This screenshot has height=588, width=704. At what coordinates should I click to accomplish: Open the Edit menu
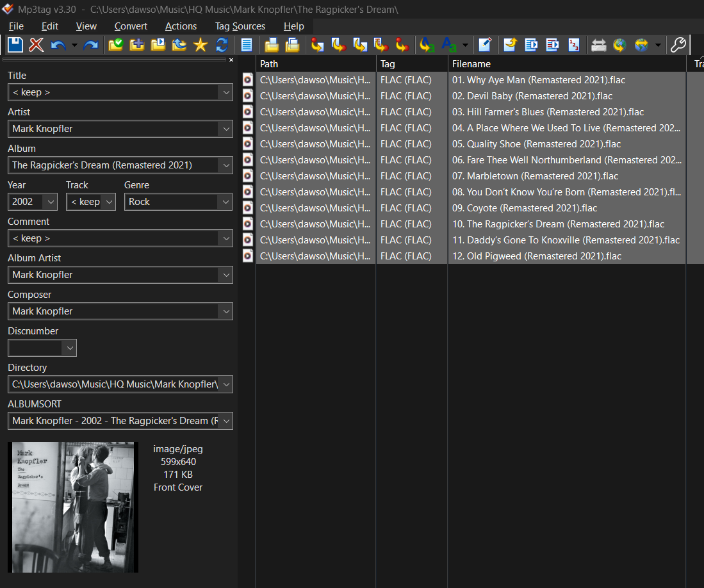[50, 26]
